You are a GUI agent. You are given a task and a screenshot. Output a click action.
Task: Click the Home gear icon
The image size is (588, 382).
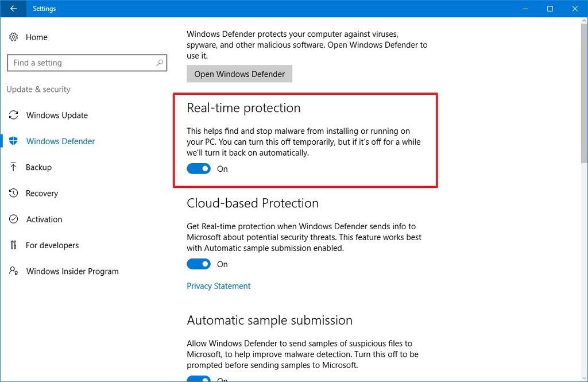coord(13,37)
